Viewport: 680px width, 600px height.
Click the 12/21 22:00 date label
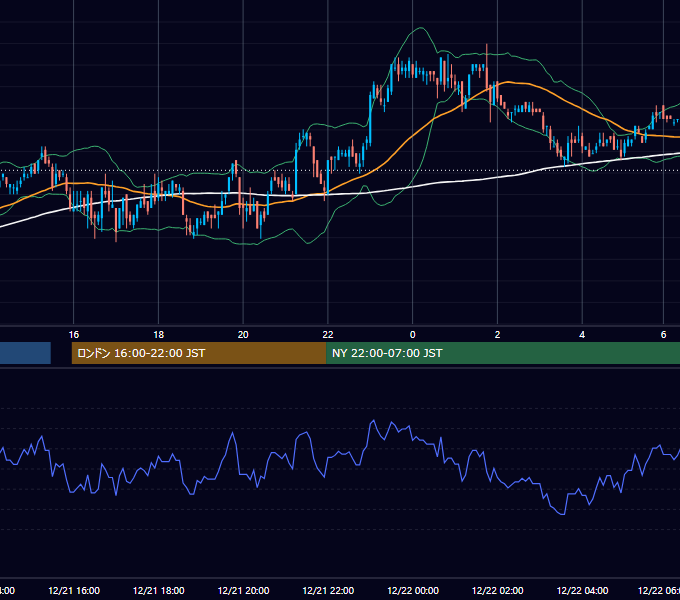pos(328,590)
